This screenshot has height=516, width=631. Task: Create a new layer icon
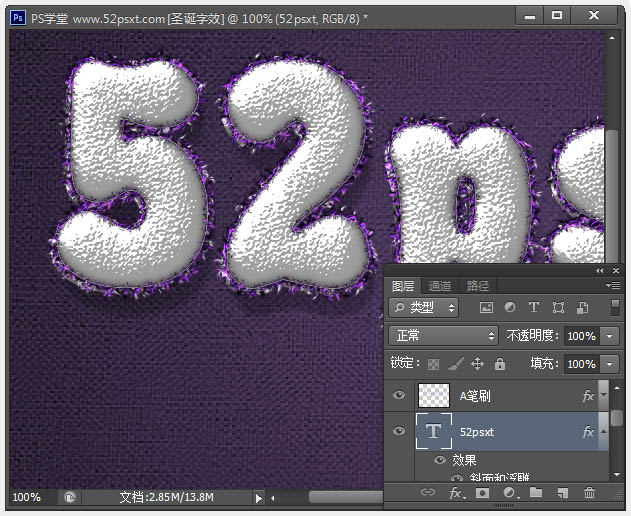(563, 493)
